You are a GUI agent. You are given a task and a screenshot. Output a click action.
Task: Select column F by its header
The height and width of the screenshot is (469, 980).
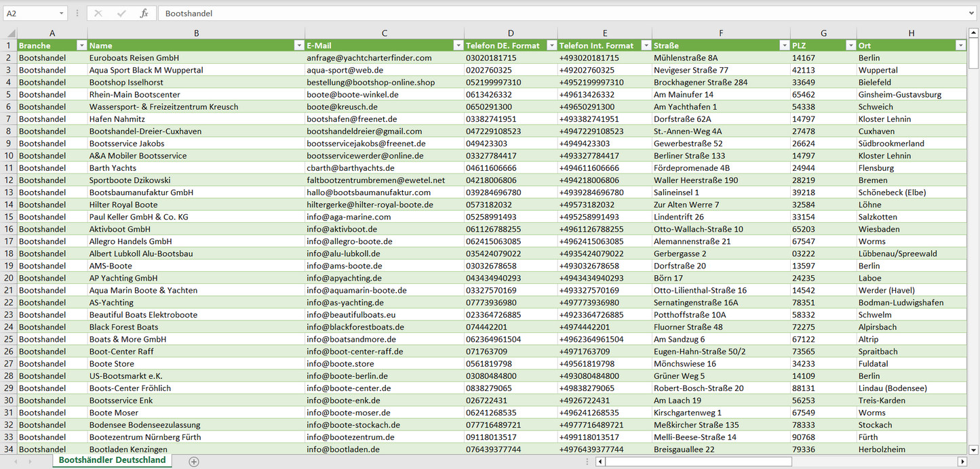coord(720,33)
